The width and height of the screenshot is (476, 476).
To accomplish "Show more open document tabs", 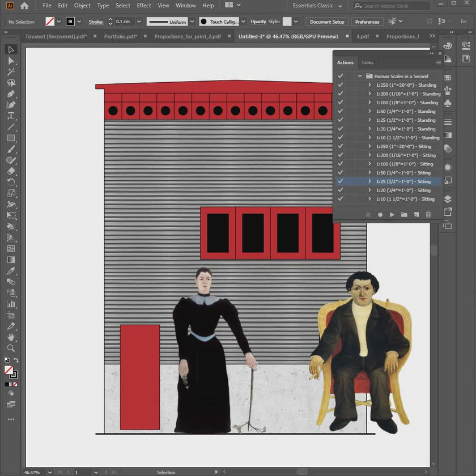I will pos(432,36).
